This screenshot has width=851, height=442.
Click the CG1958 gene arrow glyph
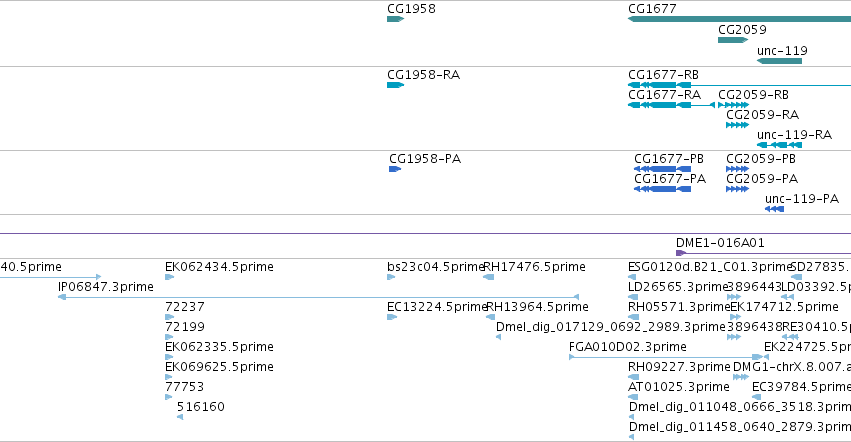tap(395, 19)
